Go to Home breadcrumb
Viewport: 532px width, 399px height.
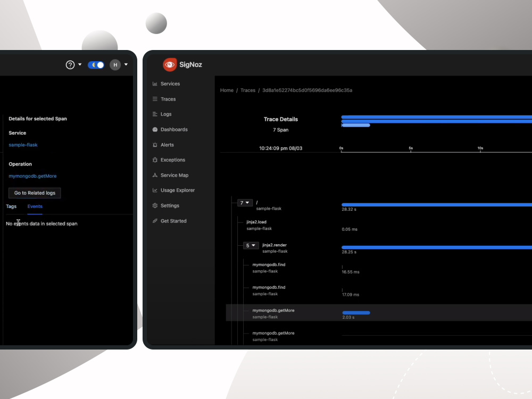(x=227, y=90)
